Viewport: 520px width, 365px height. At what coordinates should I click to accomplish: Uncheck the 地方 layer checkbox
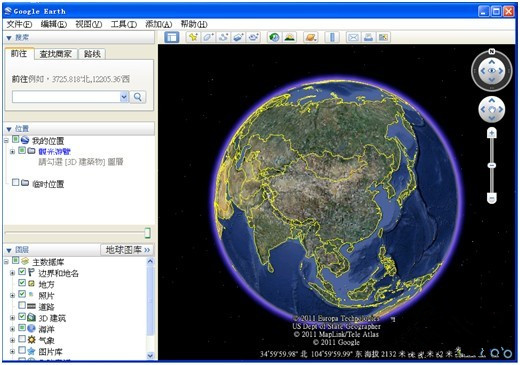22,283
